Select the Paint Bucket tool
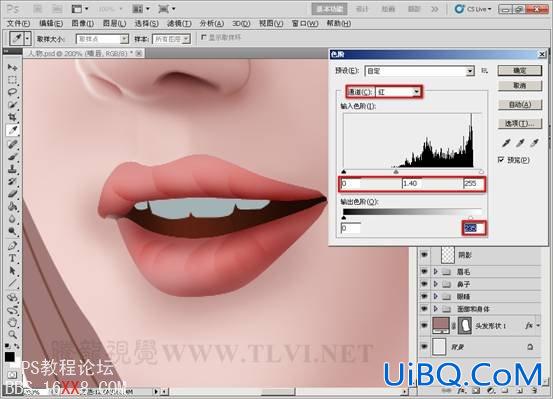Screen dimensions: 553x399 click(12, 206)
